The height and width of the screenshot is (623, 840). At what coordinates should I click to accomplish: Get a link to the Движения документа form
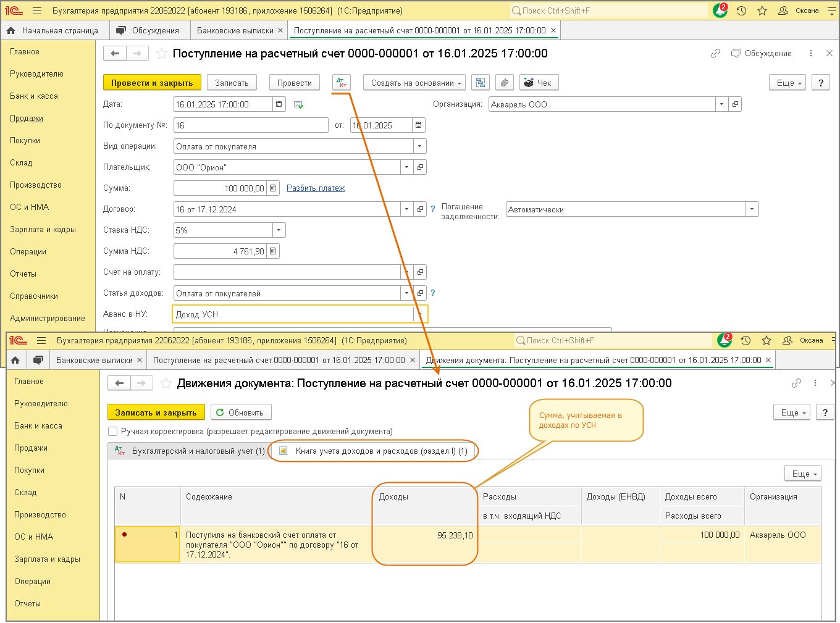coord(797,383)
